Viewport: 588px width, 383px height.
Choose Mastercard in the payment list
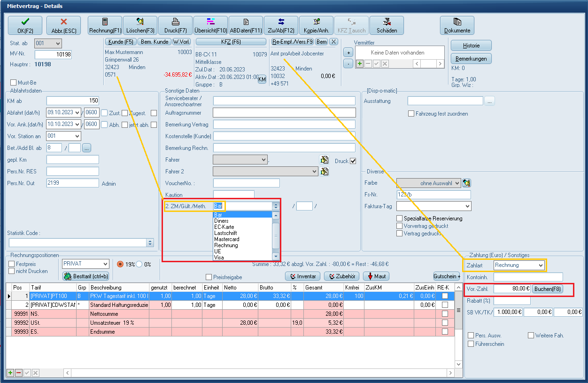(x=226, y=239)
